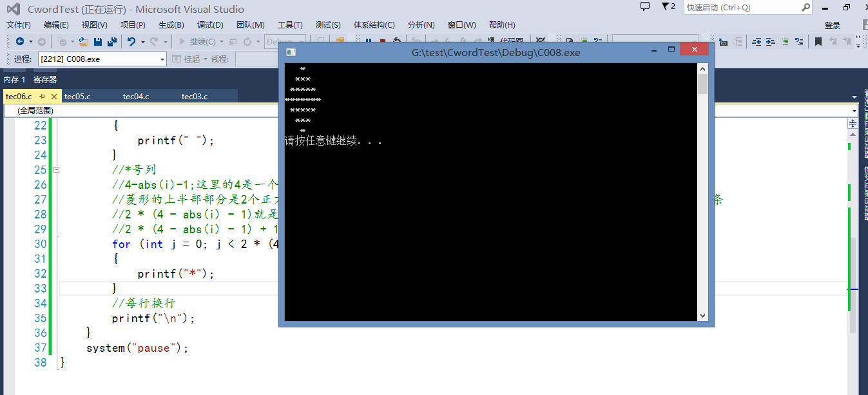This screenshot has height=395, width=868.
Task: Click the 登录 sign-in link
Action: pyautogui.click(x=833, y=25)
